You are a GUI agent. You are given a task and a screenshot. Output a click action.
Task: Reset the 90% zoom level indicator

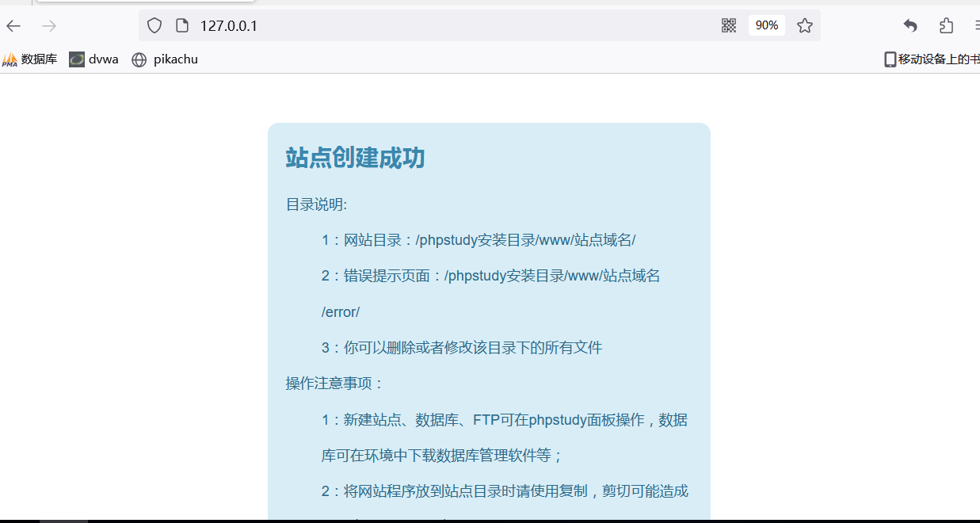point(767,25)
